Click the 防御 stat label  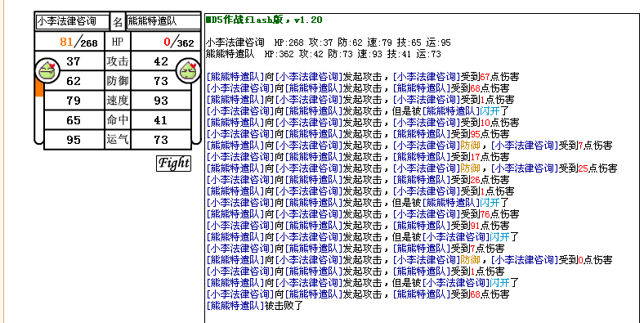(118, 81)
